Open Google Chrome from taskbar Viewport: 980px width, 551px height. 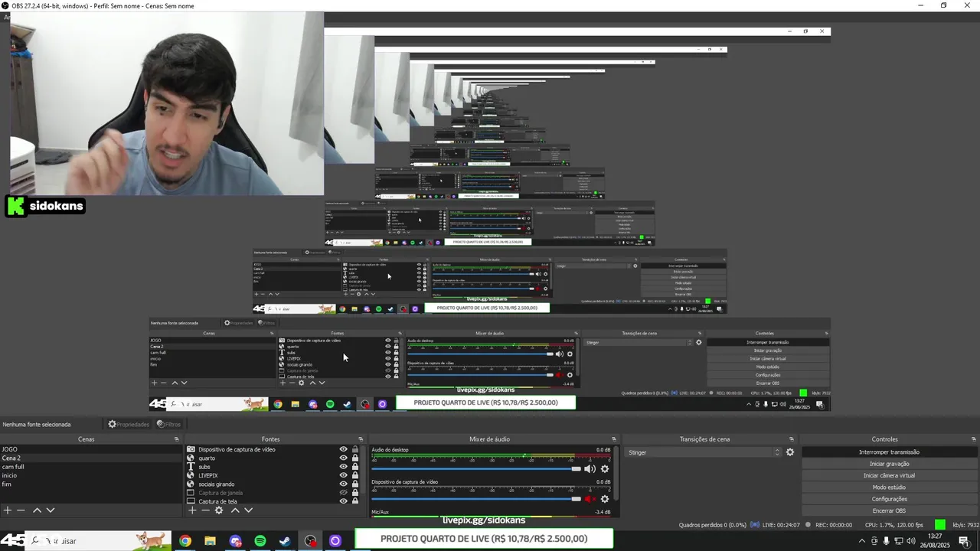[185, 541]
